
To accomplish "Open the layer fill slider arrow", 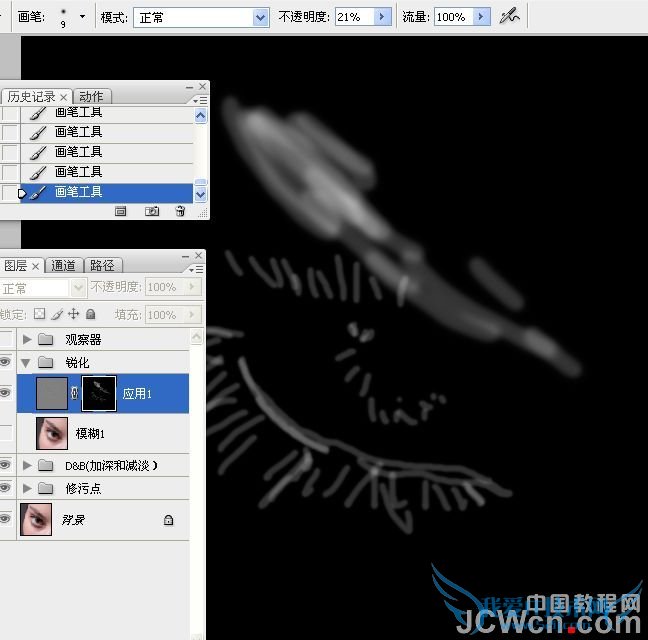I will click(194, 315).
